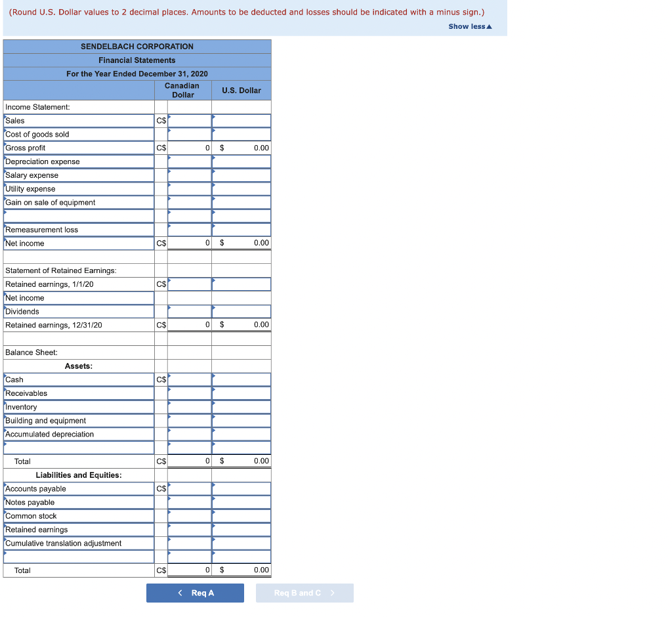Open Cumulative translation adjustment label dropdown
Viewport: 672px width, 617px height.
[x=79, y=543]
